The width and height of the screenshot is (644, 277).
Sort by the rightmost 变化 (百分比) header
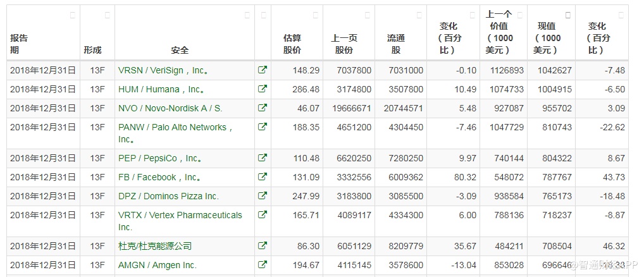pyautogui.click(x=597, y=37)
